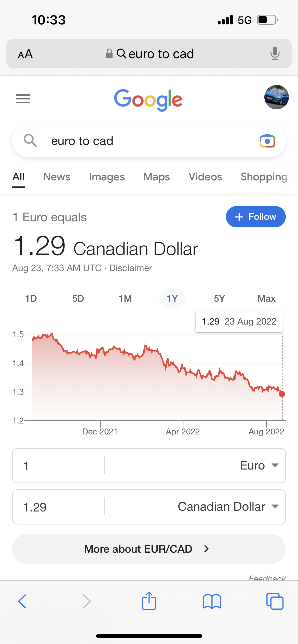
Task: Switch to the News search tab
Action: coord(57,177)
